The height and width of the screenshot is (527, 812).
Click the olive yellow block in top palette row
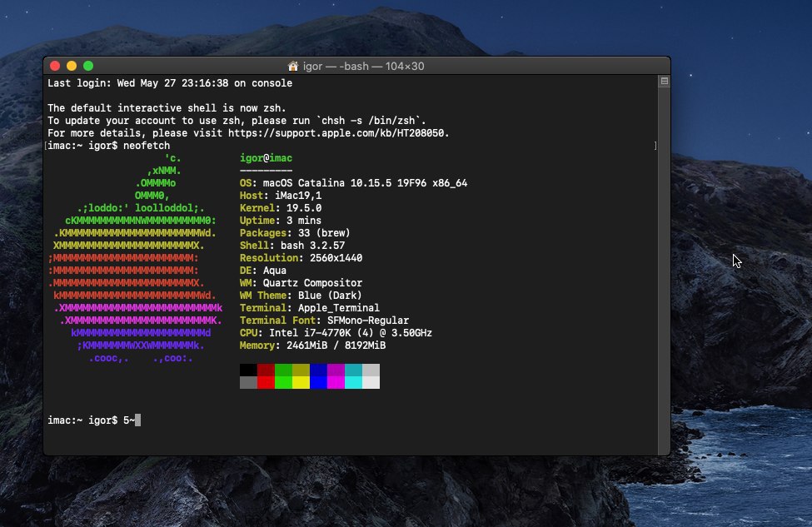pos(301,370)
